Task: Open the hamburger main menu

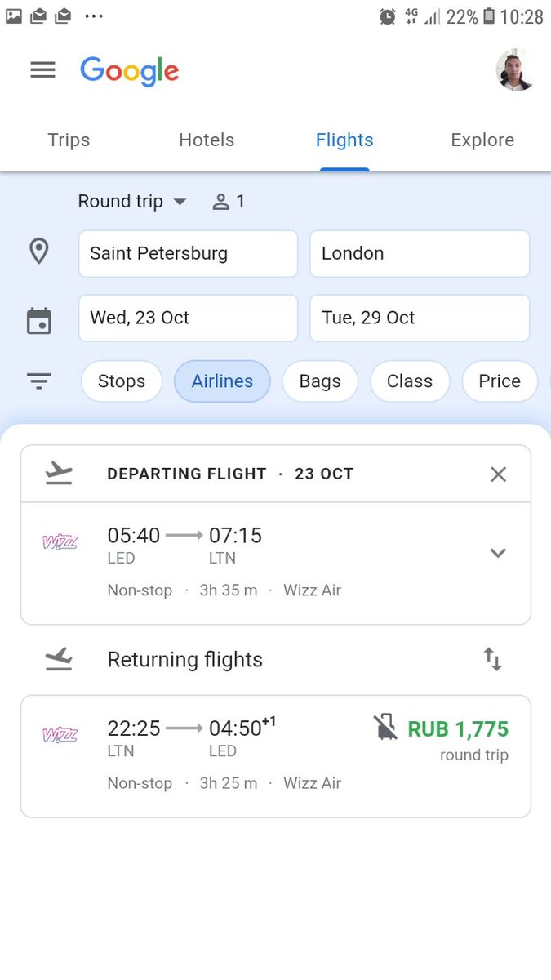Action: point(42,70)
